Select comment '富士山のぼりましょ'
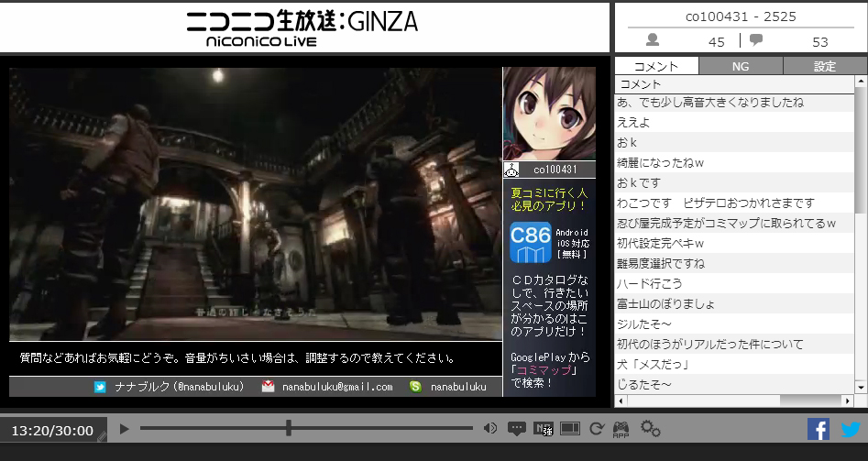The height and width of the screenshot is (461, 868). pos(734,304)
